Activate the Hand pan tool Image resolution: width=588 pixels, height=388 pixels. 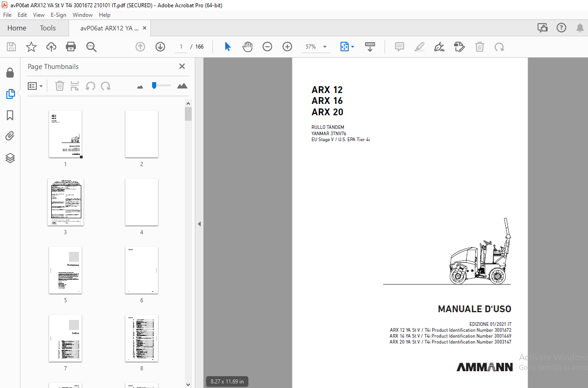point(247,47)
